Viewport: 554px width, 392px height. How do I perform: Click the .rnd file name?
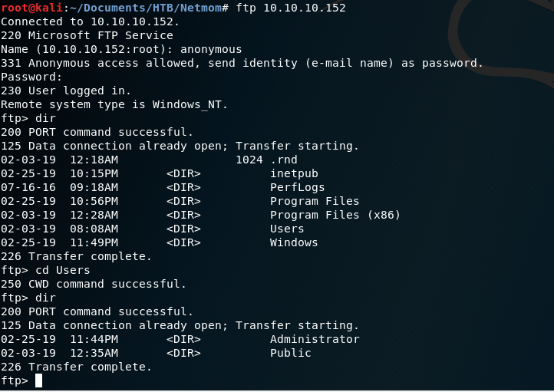coord(283,160)
